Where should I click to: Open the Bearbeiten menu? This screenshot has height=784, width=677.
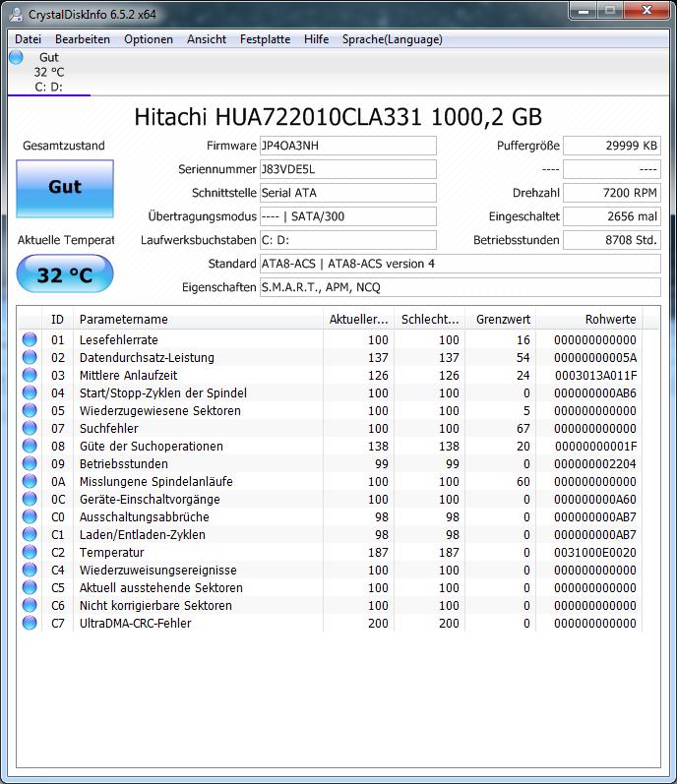pyautogui.click(x=83, y=39)
